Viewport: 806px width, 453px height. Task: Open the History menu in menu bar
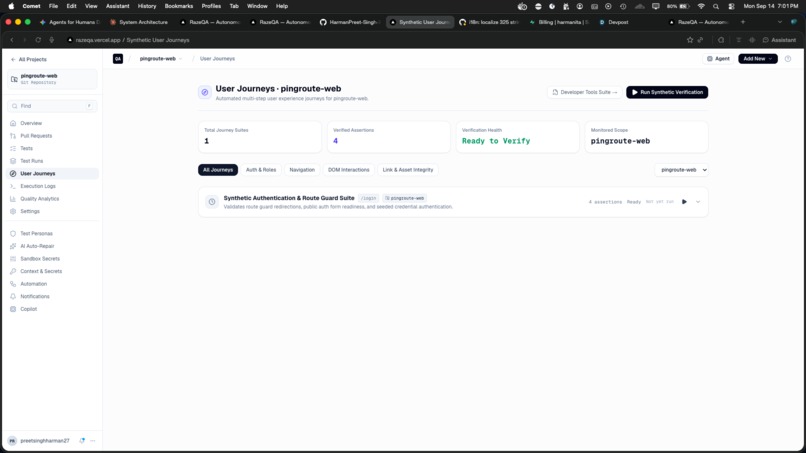coord(146,6)
